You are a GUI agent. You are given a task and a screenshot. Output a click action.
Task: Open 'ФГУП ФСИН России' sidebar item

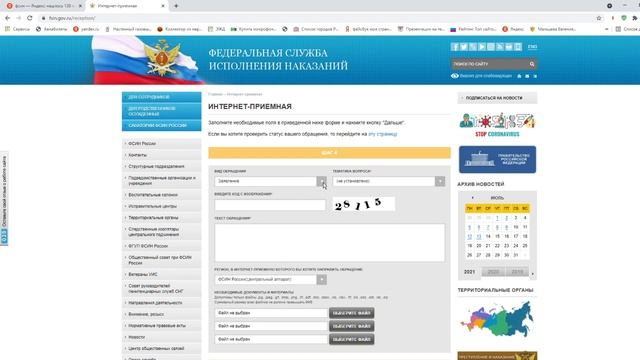point(162,246)
